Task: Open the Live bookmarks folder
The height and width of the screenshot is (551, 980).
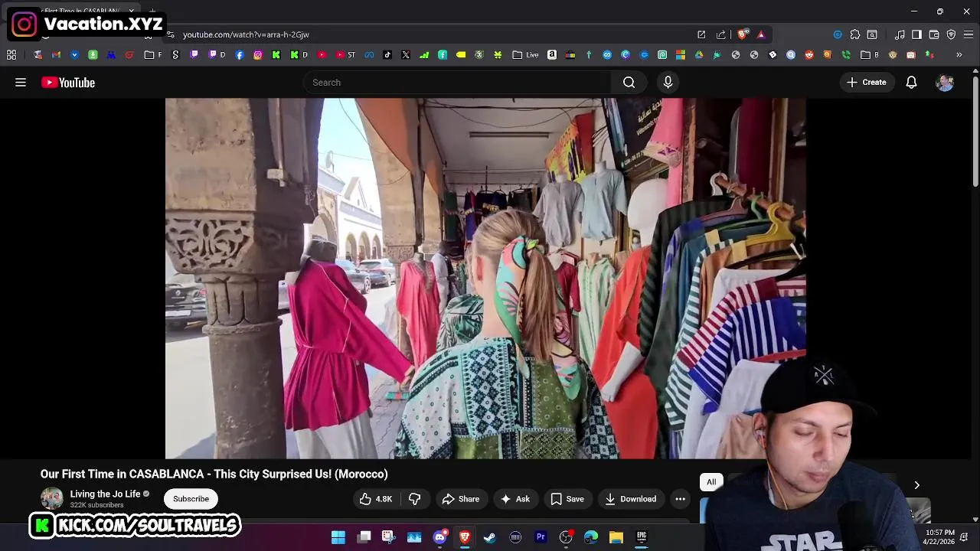Action: click(525, 55)
